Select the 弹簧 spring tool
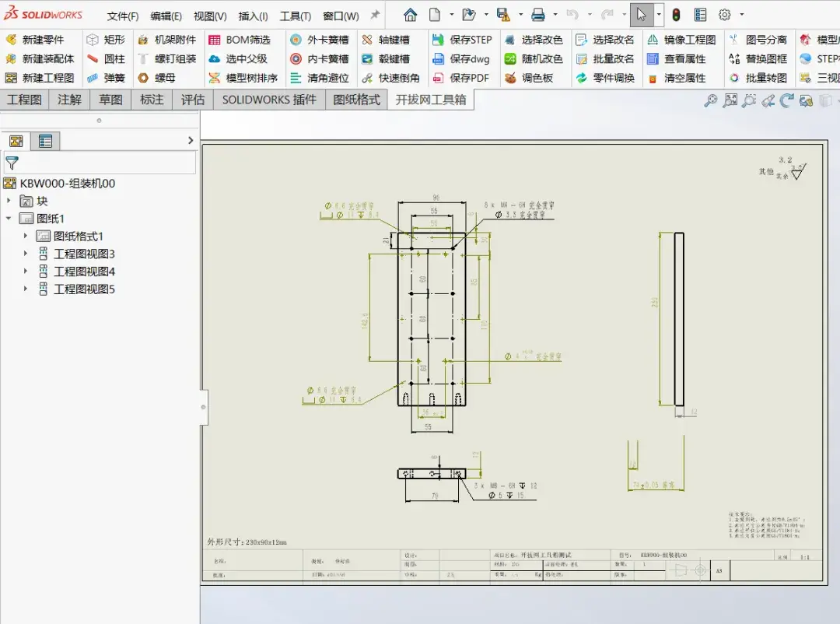This screenshot has width=840, height=624. pyautogui.click(x=106, y=79)
